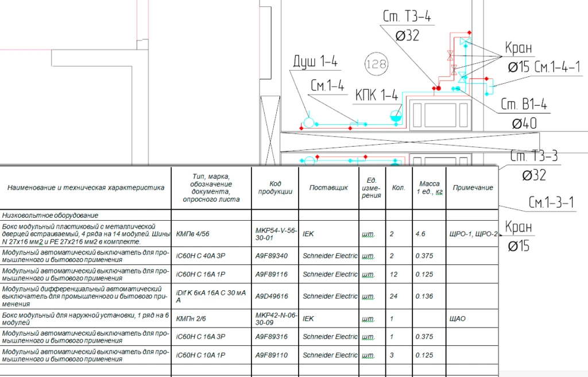
Task: Select the shower symbol under Душ 1-4
Action: point(309,122)
